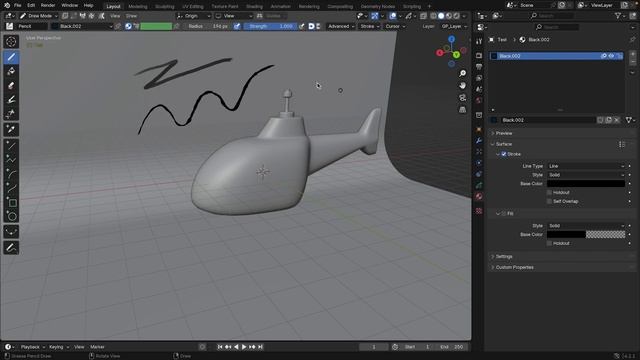Toggle Fill Holdout checkbox
The width and height of the screenshot is (640, 360).
tap(549, 243)
